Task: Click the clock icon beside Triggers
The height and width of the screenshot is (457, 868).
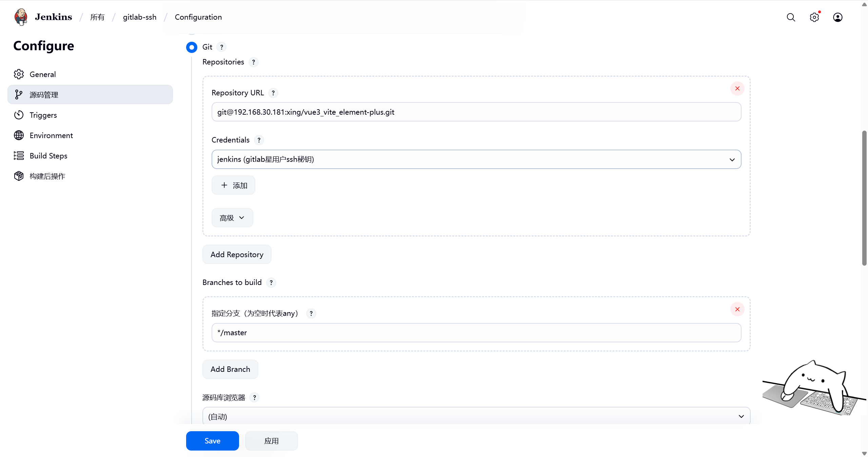Action: (19, 115)
